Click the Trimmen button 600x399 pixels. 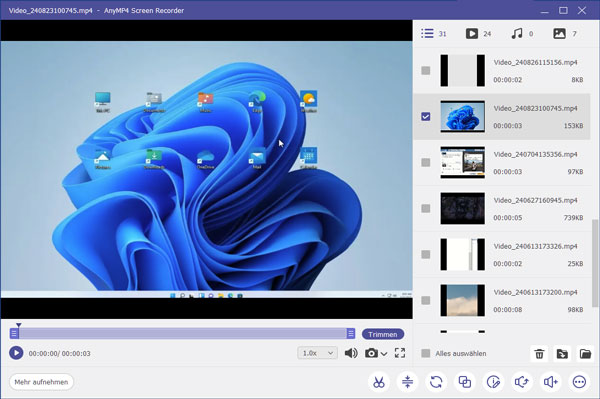coord(383,334)
